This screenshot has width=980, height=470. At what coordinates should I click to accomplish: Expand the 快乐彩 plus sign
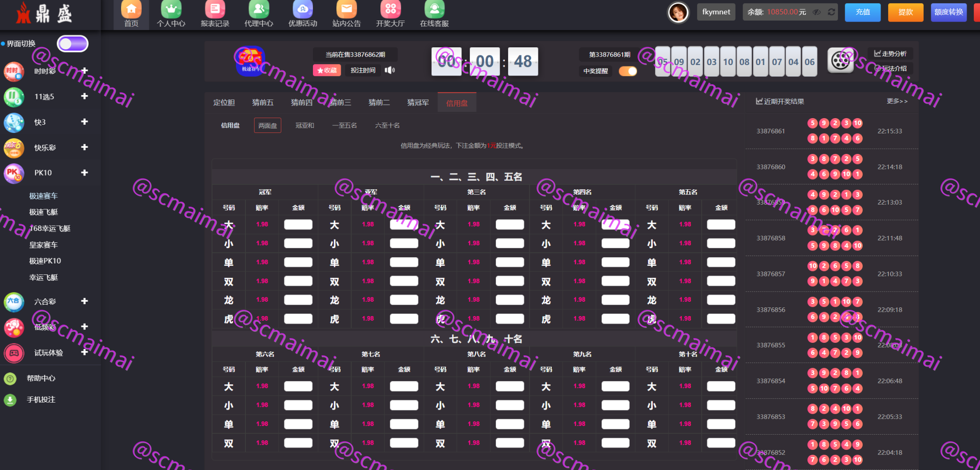[85, 147]
